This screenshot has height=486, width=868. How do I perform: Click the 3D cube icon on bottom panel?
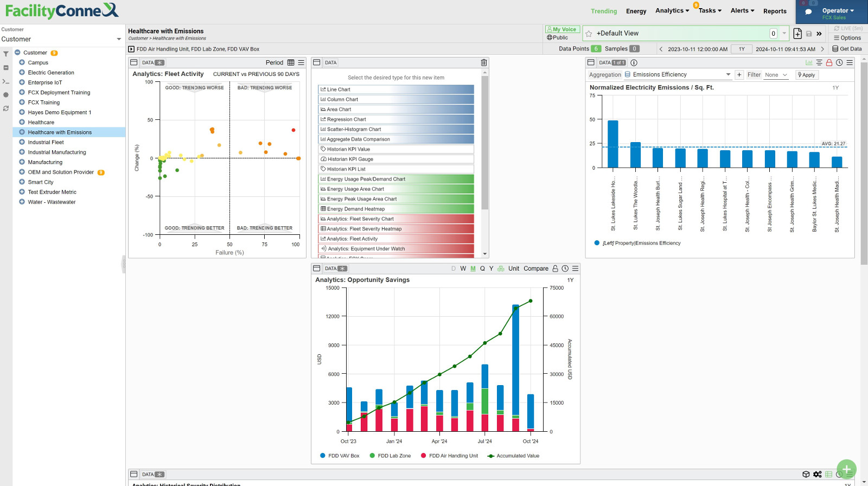click(x=806, y=475)
